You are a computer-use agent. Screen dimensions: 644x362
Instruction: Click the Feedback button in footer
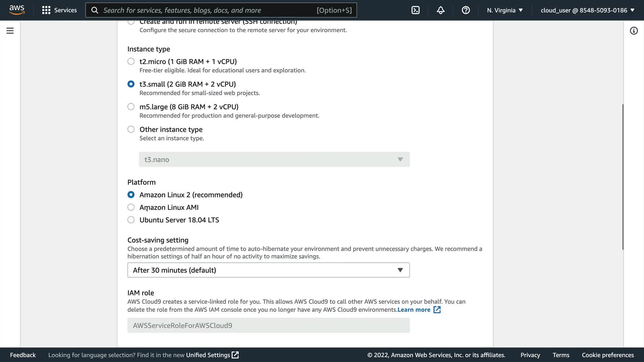pyautogui.click(x=23, y=355)
